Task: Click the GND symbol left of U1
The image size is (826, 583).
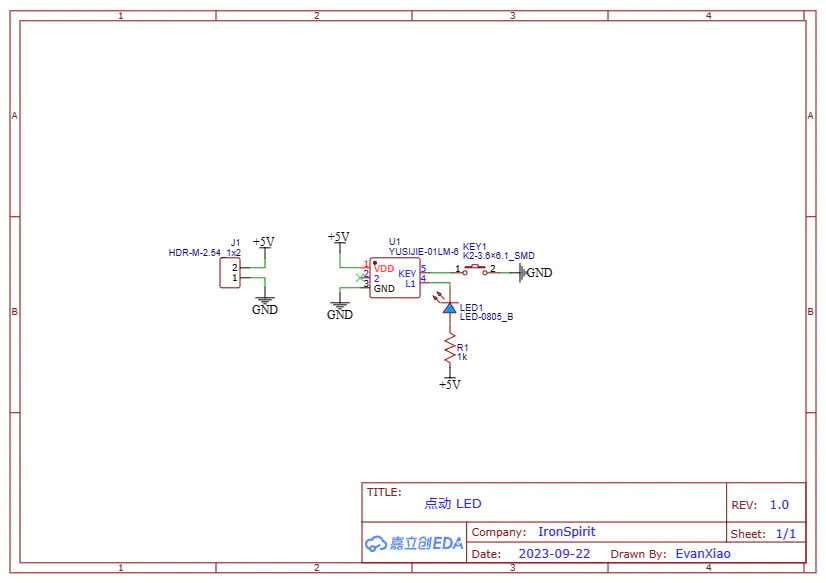Action: pos(340,311)
